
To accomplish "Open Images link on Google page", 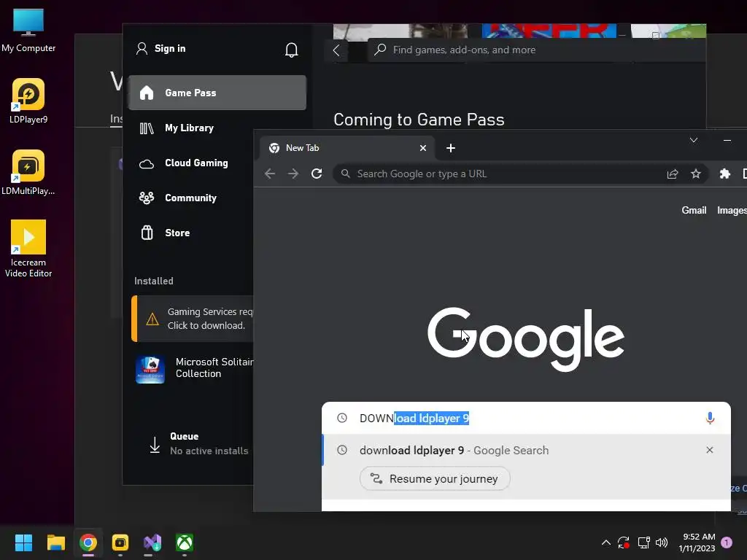I will point(731,211).
